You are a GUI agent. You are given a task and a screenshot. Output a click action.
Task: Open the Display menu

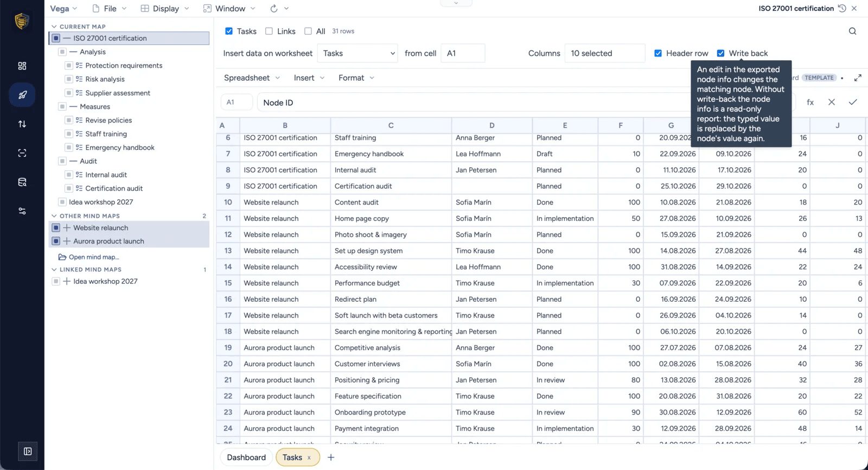(x=165, y=9)
